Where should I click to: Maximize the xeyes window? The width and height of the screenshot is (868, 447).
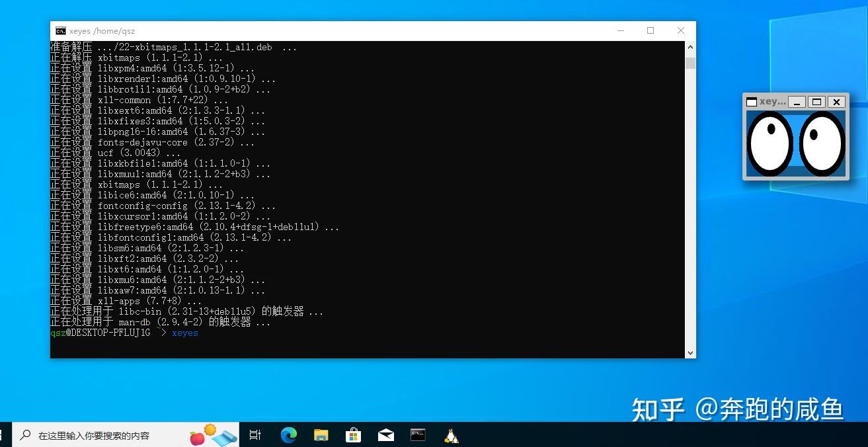pos(817,102)
